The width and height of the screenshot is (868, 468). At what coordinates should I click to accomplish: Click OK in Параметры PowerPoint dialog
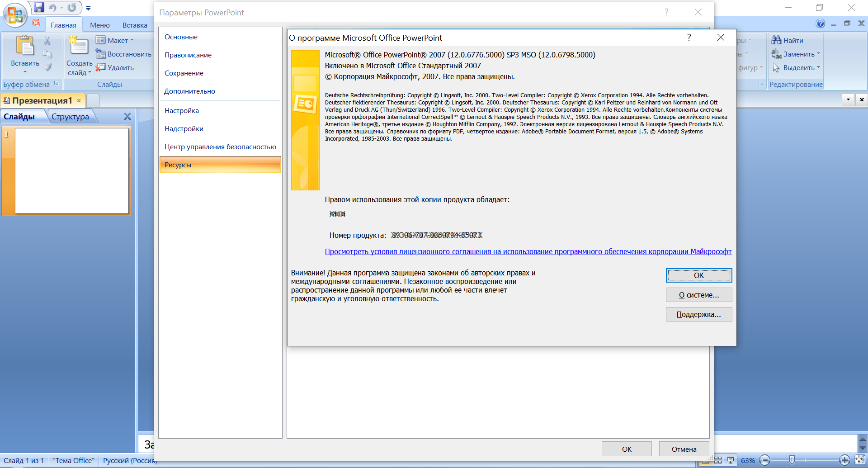pyautogui.click(x=627, y=449)
